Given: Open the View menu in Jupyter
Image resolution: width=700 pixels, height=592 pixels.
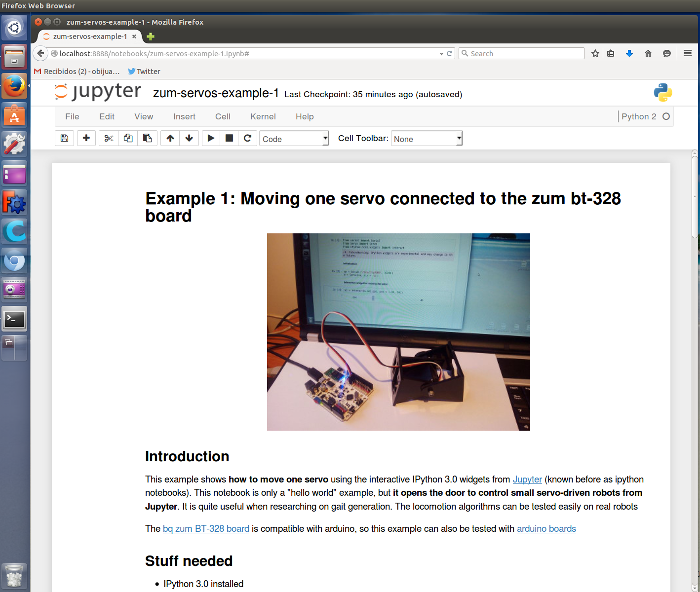Looking at the screenshot, I should 144,116.
